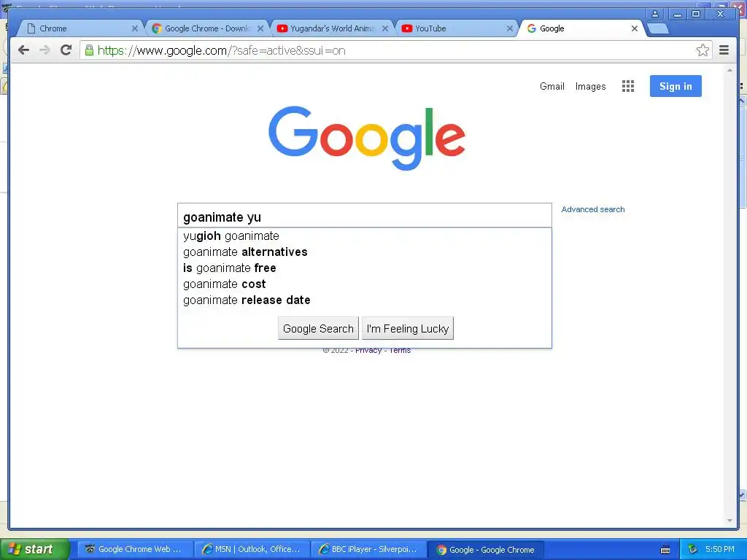Switch to BBC iPlayer taskbar window

[x=368, y=550]
